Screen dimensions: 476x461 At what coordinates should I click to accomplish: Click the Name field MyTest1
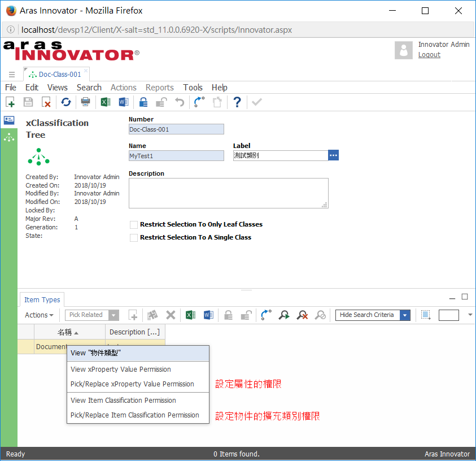176,156
